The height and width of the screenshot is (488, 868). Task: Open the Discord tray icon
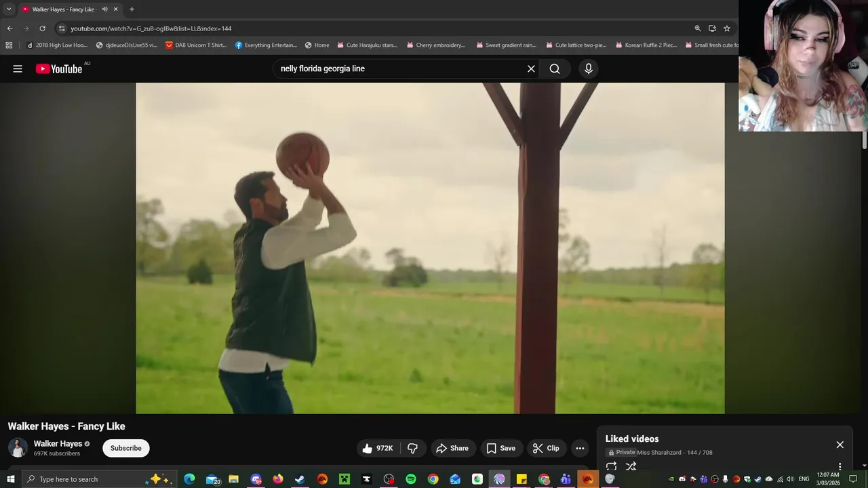(x=682, y=479)
